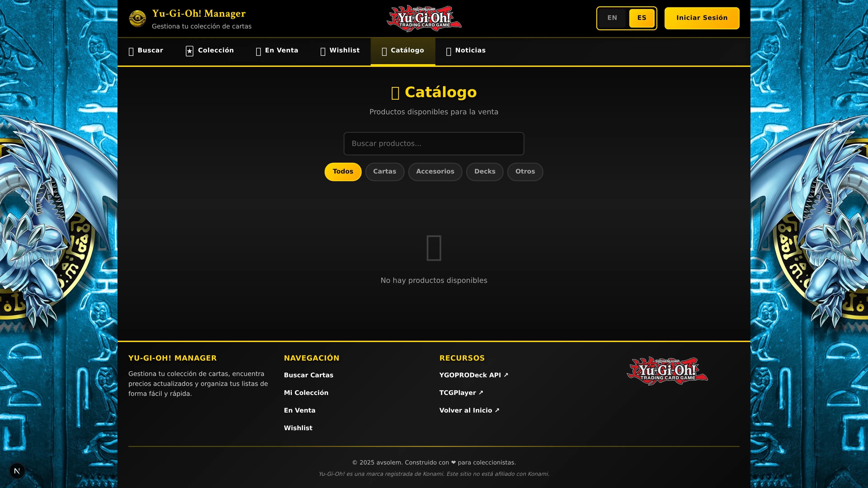This screenshot has height=488, width=868.
Task: Focus the Buscar productos search field
Action: coord(434,143)
